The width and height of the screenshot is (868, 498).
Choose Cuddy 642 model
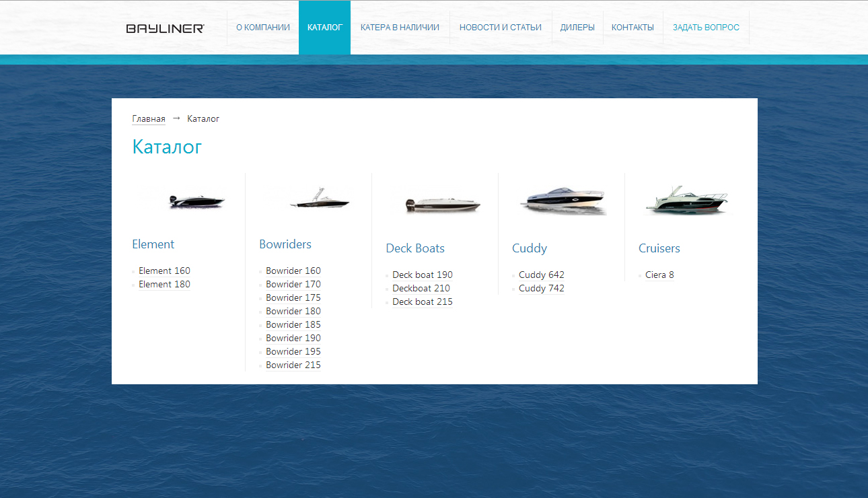pos(542,275)
